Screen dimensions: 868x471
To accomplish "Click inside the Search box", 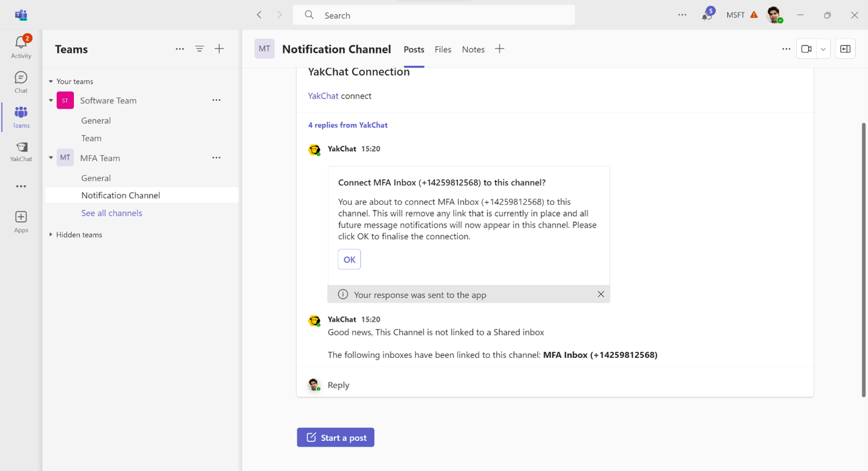I will [434, 15].
